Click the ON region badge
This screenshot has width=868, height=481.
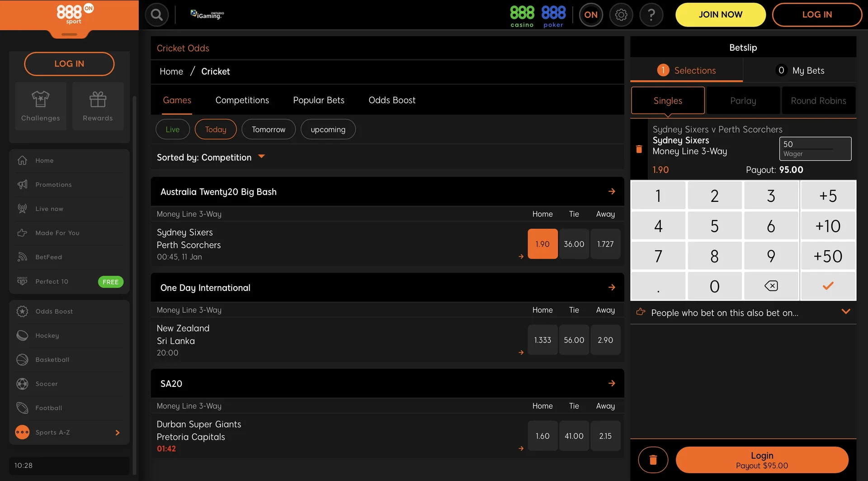click(x=591, y=15)
